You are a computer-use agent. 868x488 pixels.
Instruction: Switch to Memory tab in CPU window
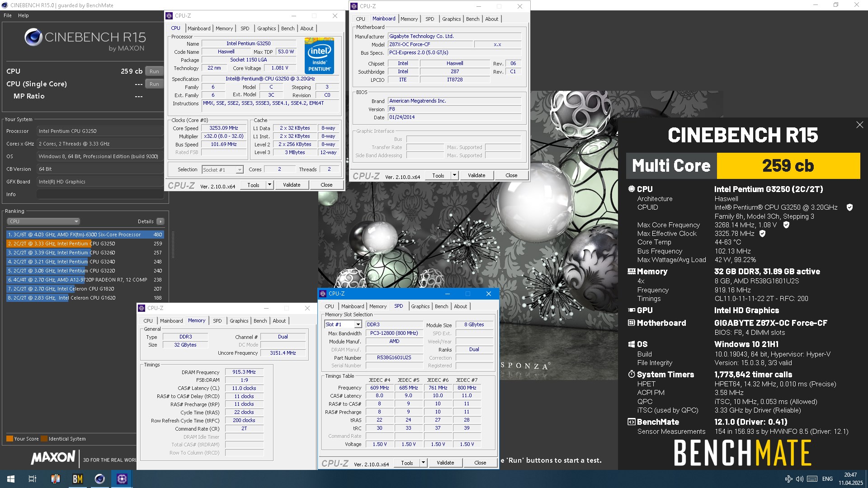pyautogui.click(x=224, y=28)
